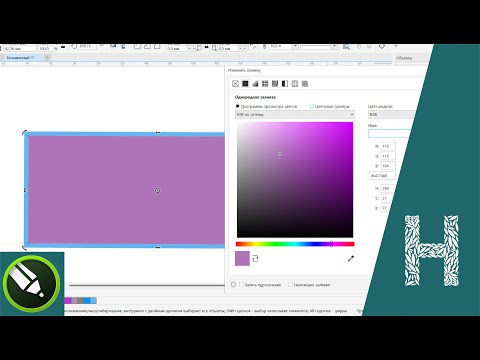Click the horizontal canvas scrollbar
Viewport: 480px width, 360px height.
[x=147, y=285]
